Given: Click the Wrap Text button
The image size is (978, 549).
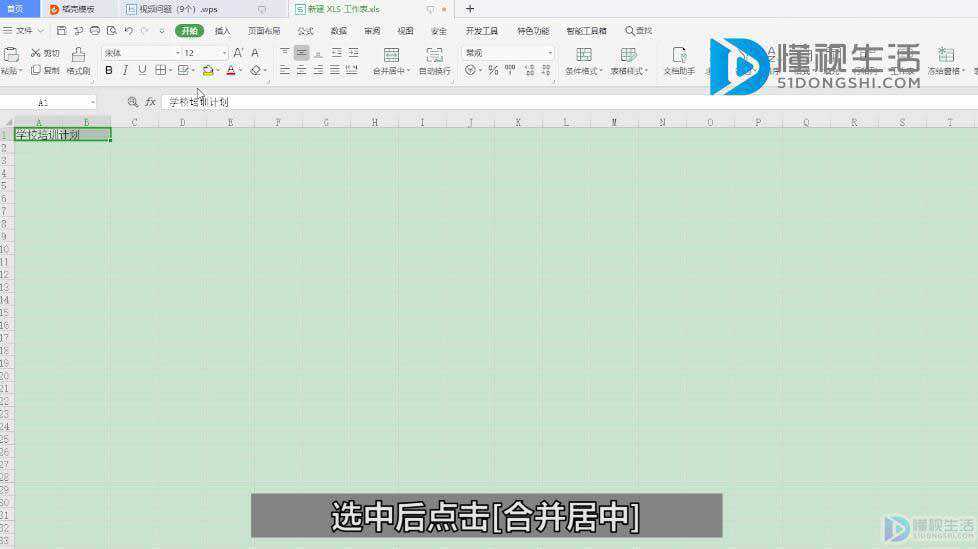Looking at the screenshot, I should pos(435,61).
